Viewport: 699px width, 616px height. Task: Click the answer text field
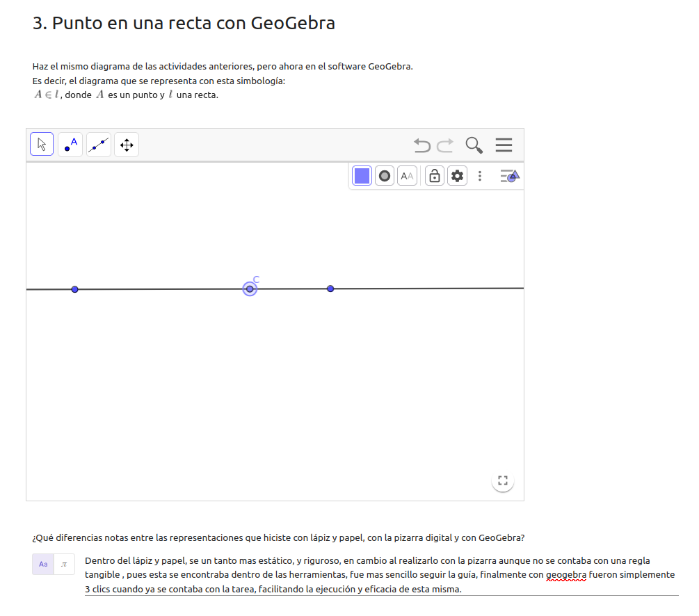tap(380, 575)
